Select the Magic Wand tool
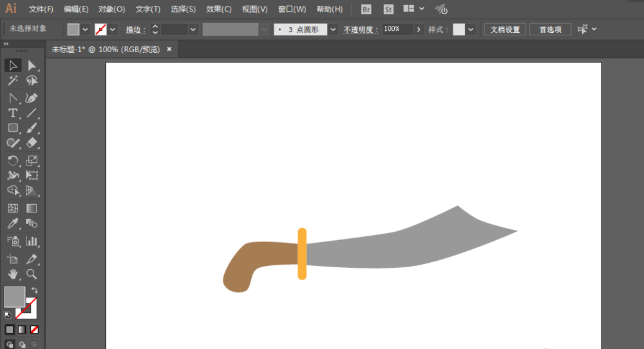Screen dimensions: 644x349 pyautogui.click(x=12, y=80)
